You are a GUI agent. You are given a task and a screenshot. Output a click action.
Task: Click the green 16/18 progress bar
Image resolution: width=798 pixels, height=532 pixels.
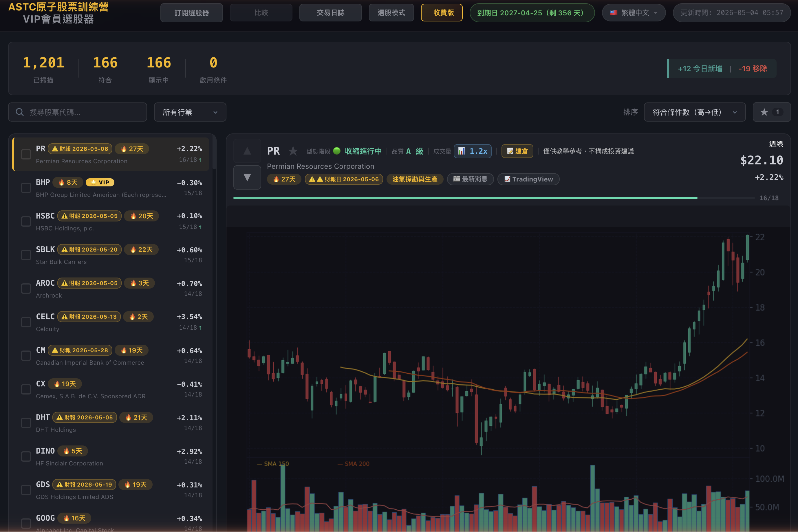(494, 198)
